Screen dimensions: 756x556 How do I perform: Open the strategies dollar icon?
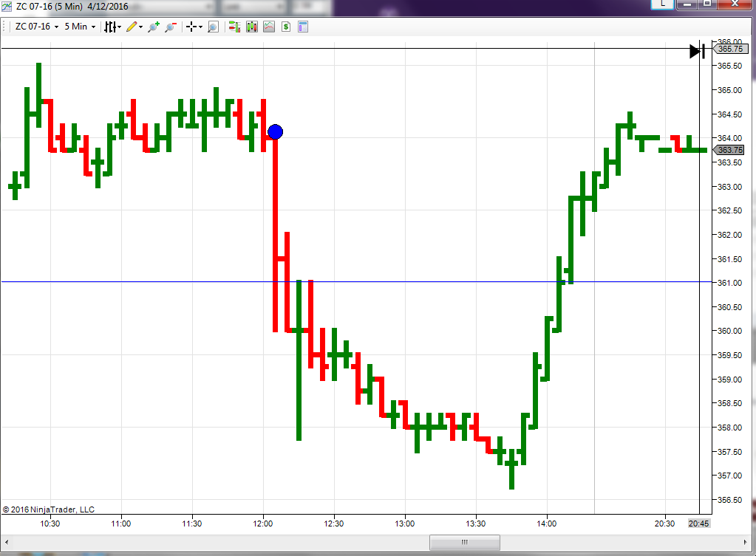pos(286,27)
